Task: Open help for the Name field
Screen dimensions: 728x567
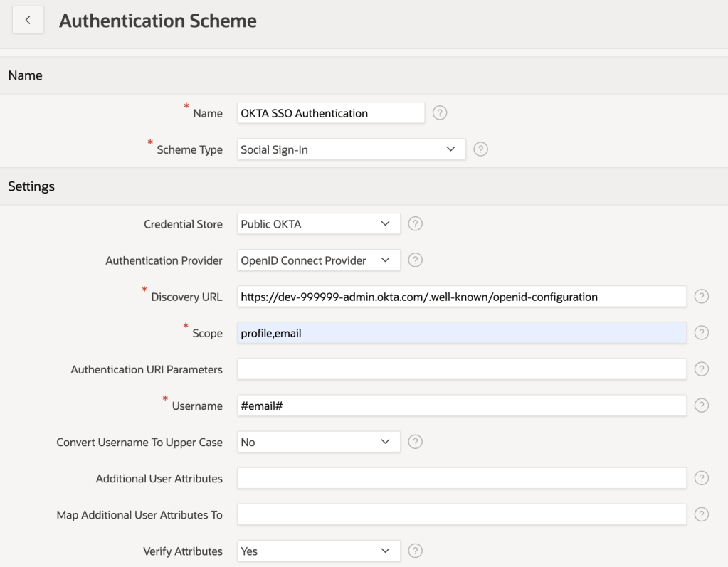Action: 440,112
